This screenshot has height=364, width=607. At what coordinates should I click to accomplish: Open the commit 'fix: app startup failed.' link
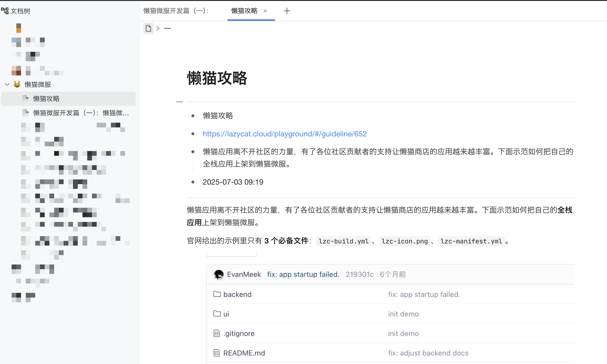coord(303,274)
